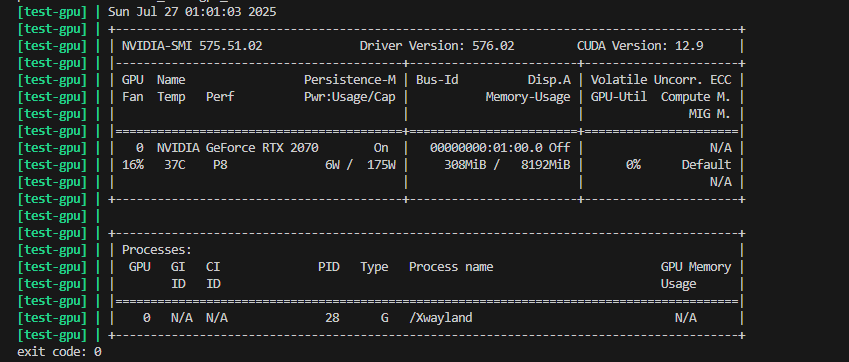Click the 37C temperature reading
849x362 pixels.
(x=175, y=164)
